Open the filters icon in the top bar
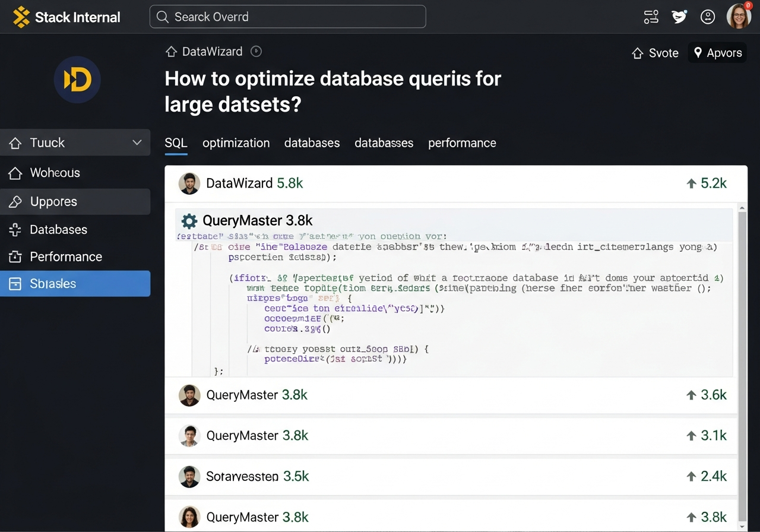Viewport: 760px width, 532px height. click(651, 17)
